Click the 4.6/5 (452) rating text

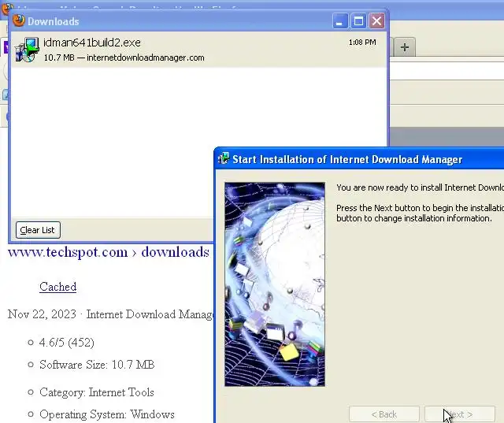tap(66, 343)
